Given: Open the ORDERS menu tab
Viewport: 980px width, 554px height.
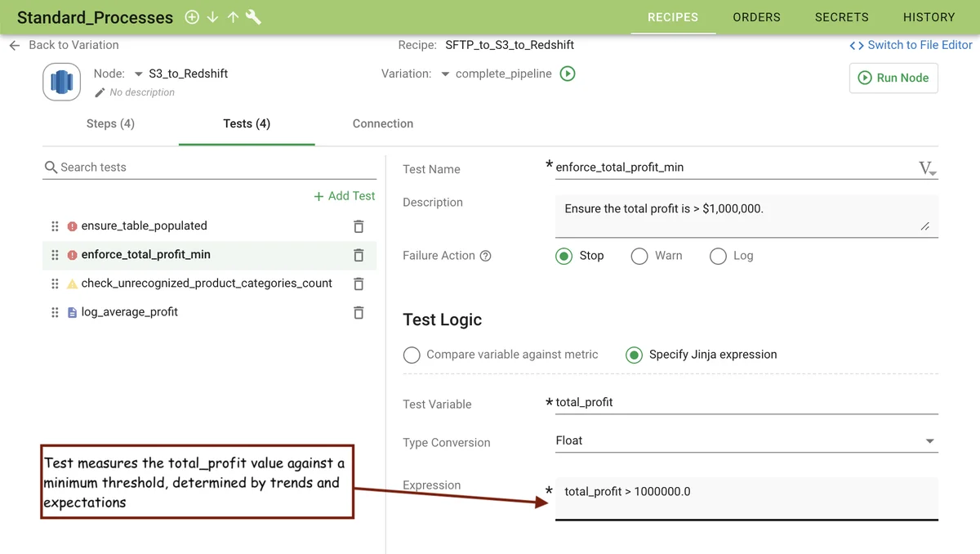Looking at the screenshot, I should tap(756, 17).
